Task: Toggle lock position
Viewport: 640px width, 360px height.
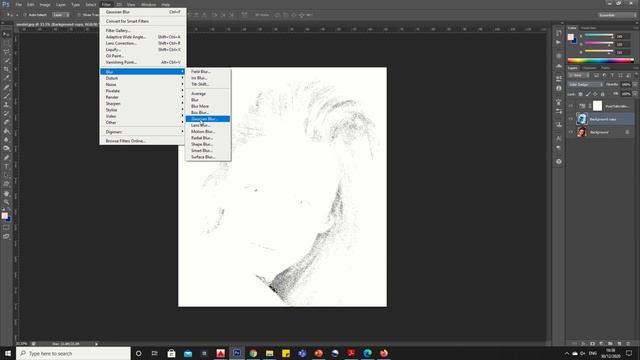Action: tap(595, 94)
